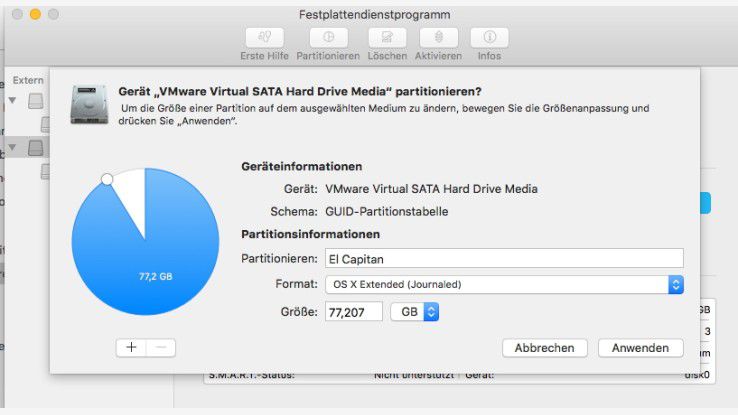Select the first disk icon under Extern
The width and height of the screenshot is (738, 415).
coord(36,101)
